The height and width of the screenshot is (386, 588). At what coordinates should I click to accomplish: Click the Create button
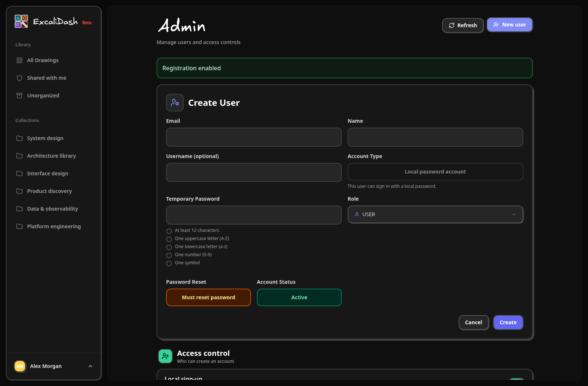(508, 322)
